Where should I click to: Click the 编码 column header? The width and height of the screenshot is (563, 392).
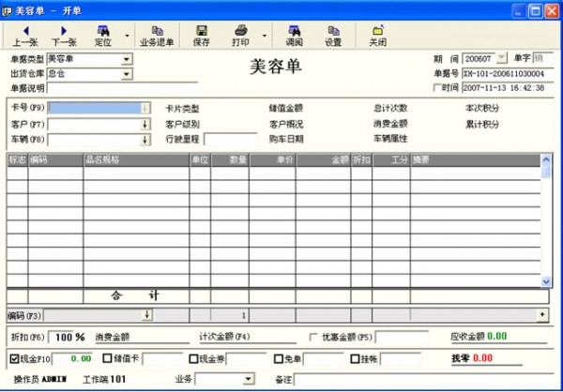[55, 160]
